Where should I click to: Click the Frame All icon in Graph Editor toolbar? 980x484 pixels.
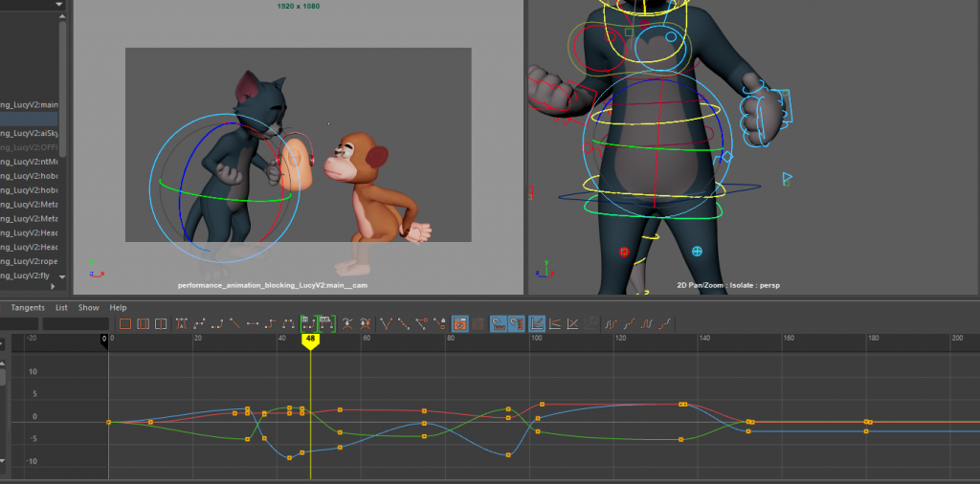(x=125, y=323)
